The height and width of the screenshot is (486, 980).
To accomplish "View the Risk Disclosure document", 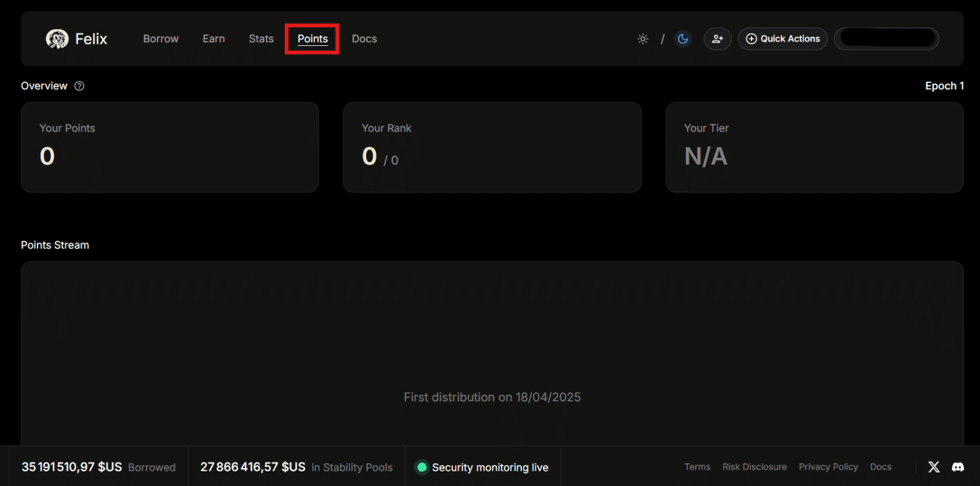I will 755,466.
